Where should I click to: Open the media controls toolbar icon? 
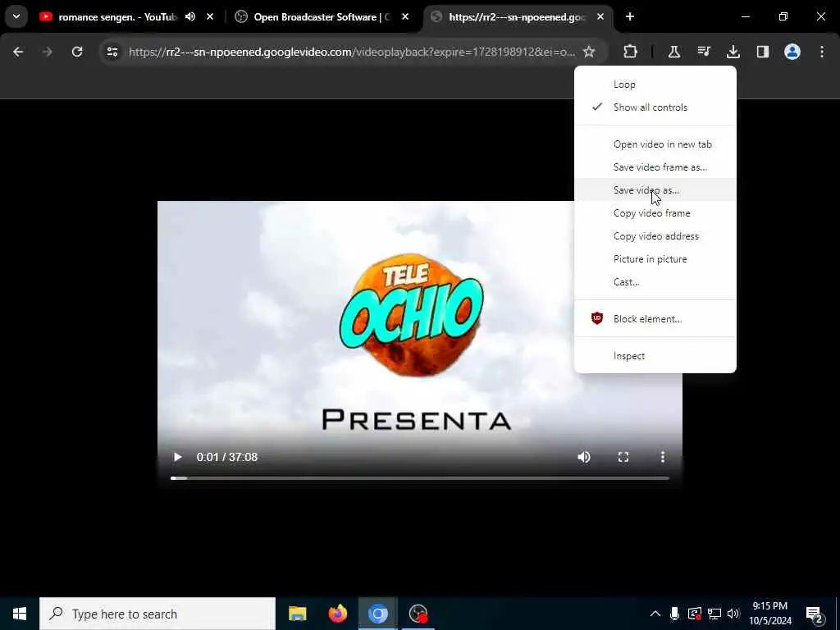tap(704, 52)
